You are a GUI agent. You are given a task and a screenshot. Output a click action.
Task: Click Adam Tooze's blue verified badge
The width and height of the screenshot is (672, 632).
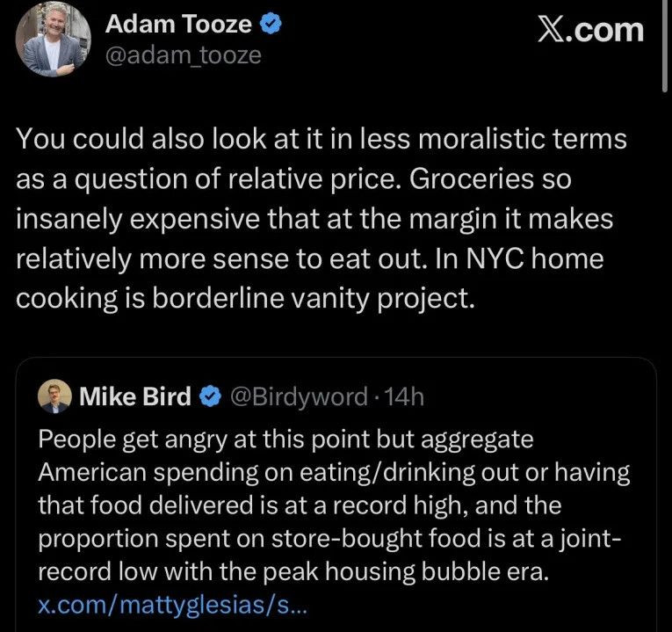[272, 25]
